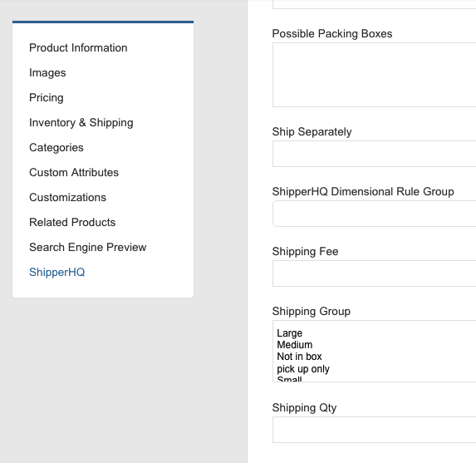Go to the Images section
This screenshot has height=463, width=476.
pyautogui.click(x=47, y=72)
